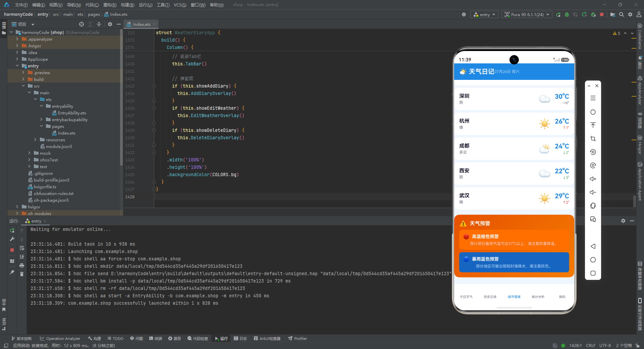Click the emulator screenshot crop icon

(593, 139)
